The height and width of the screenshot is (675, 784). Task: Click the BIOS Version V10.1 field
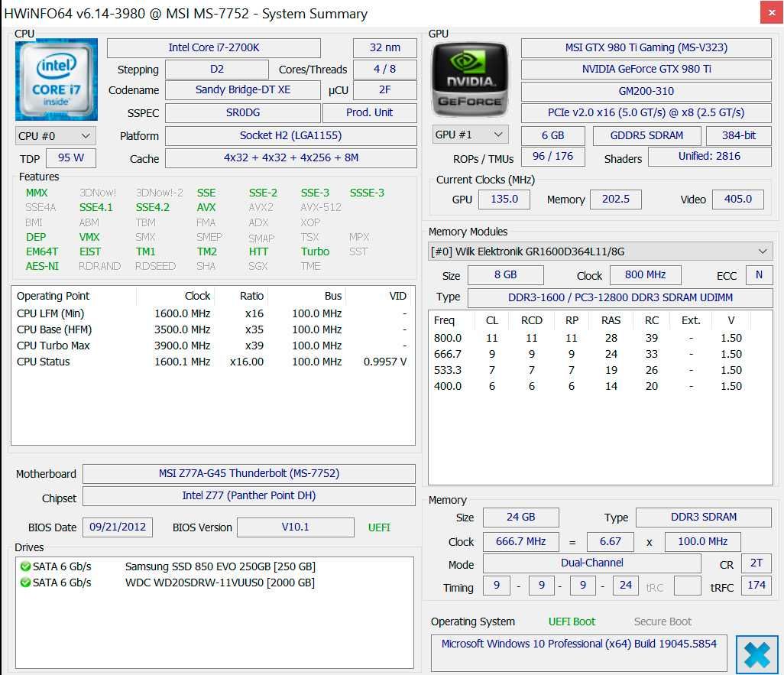(296, 527)
